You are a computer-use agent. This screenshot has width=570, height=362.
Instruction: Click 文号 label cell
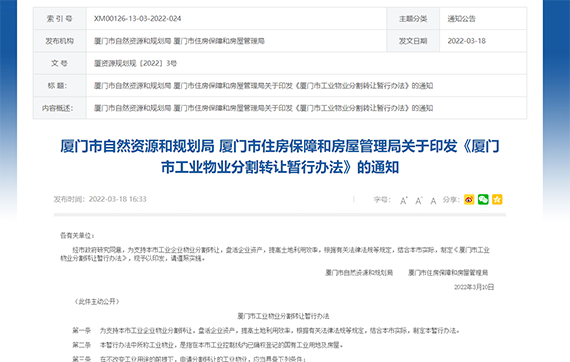point(60,63)
